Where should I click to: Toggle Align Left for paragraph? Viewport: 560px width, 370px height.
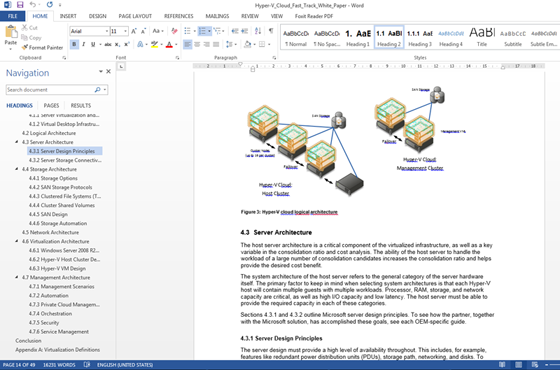pos(187,44)
